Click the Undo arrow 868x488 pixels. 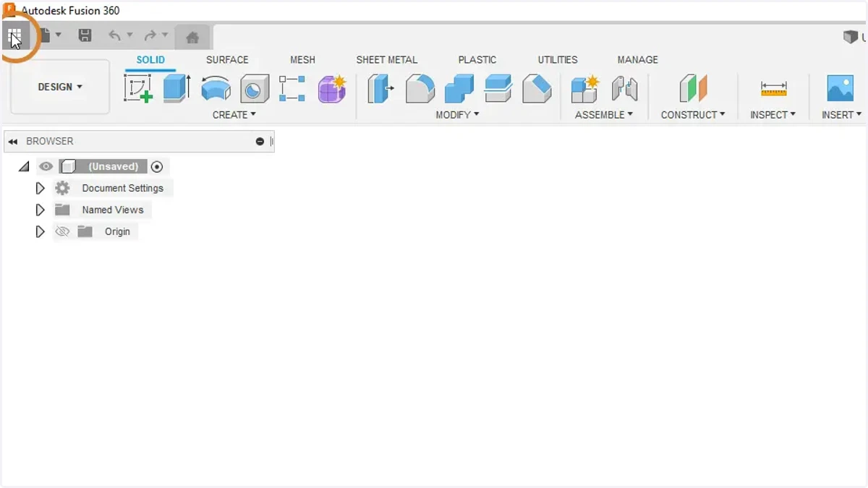[114, 35]
